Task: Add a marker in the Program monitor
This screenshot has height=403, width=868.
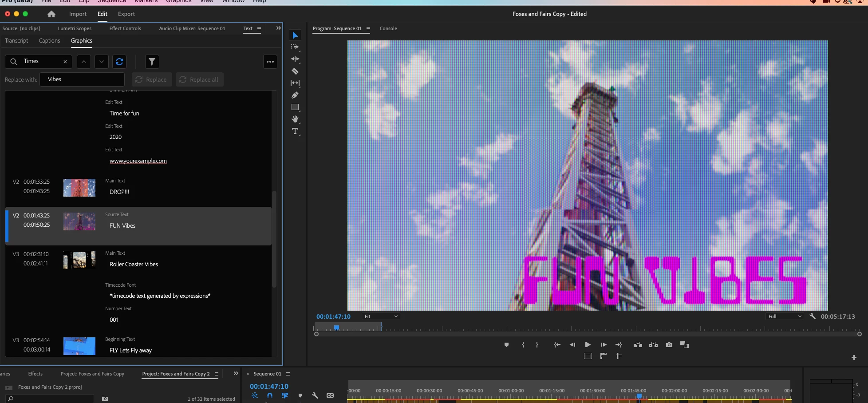Action: (x=506, y=345)
